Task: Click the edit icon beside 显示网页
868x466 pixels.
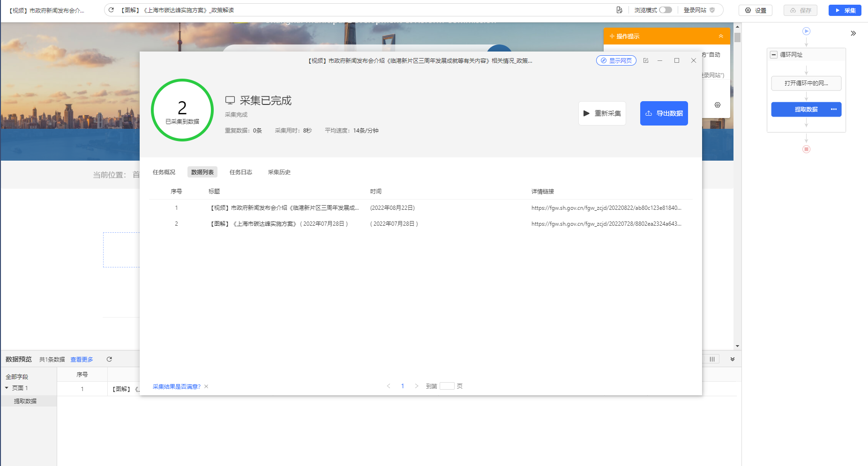Action: (646, 60)
